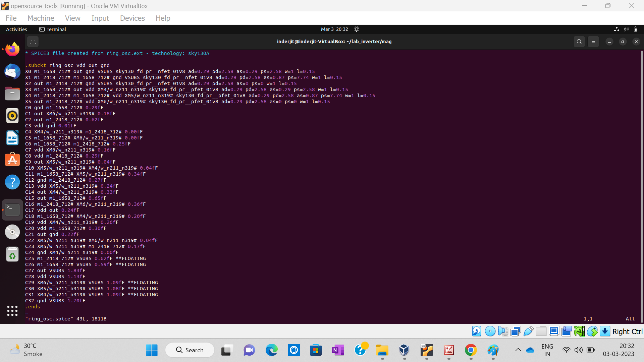Launch Thunderbird mail from the dock
The width and height of the screenshot is (644, 362).
pyautogui.click(x=12, y=71)
